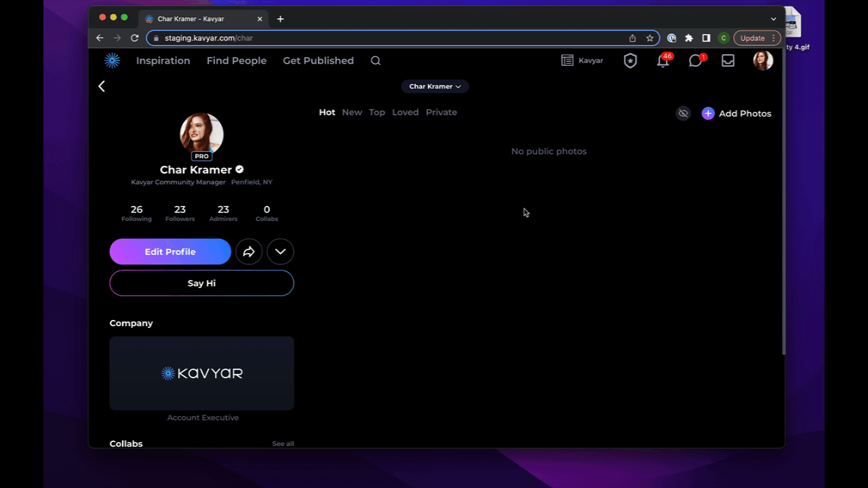Open Chrome extensions puzzle icon
The image size is (868, 488).
[689, 38]
